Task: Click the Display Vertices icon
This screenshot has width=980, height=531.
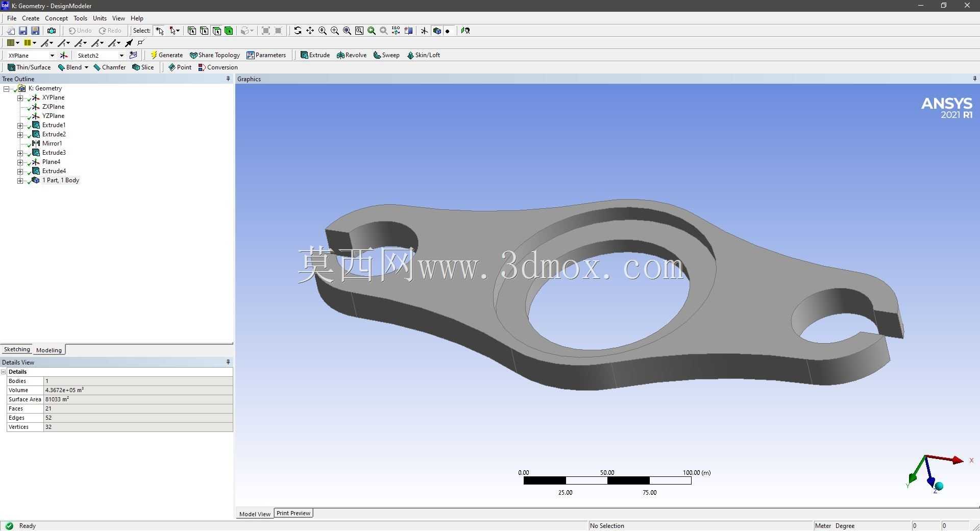Action: (x=141, y=43)
